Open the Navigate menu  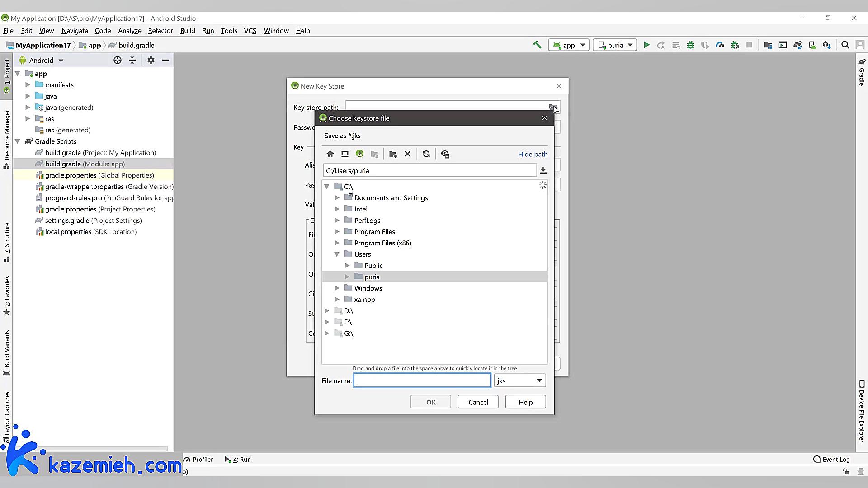(x=75, y=31)
